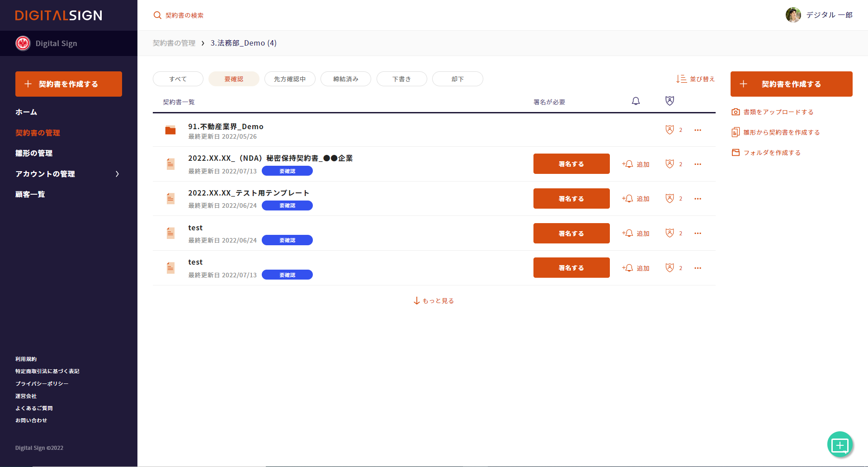The image size is (868, 467).
Task: Click the search magnifier icon
Action: coord(157,15)
